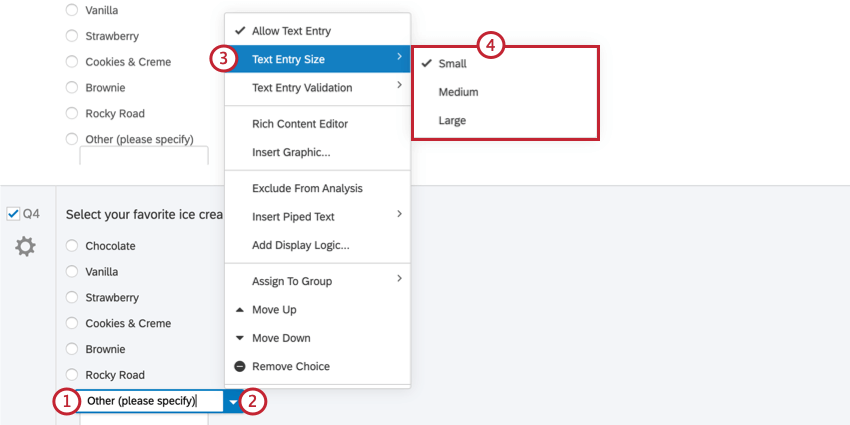Select the Chocolate radio button in Q4
850x425 pixels.
tap(72, 246)
